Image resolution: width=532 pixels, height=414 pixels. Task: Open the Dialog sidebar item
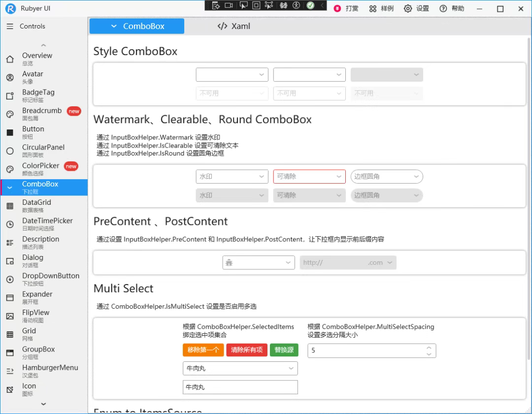[x=44, y=261]
